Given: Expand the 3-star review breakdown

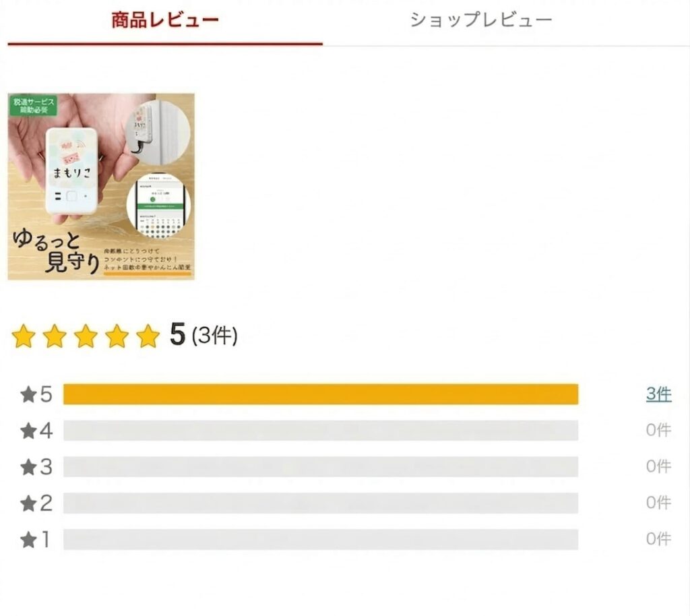Looking at the screenshot, I should (320, 466).
